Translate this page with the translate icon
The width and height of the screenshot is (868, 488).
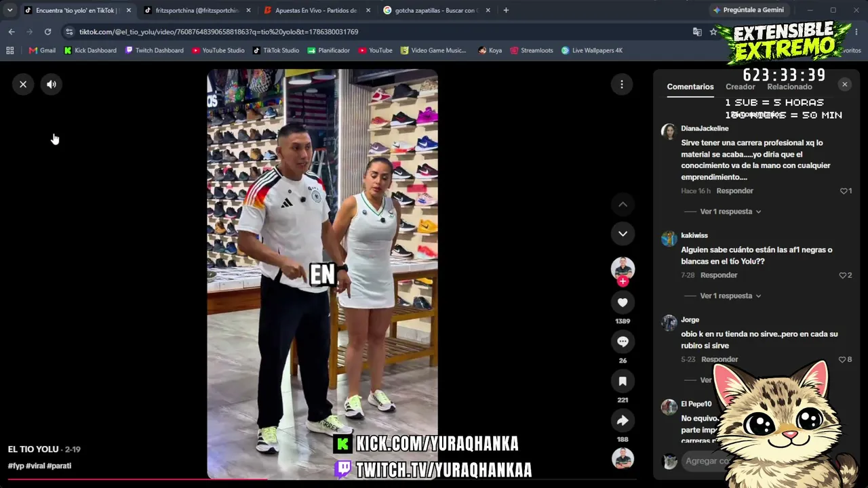coord(697,32)
